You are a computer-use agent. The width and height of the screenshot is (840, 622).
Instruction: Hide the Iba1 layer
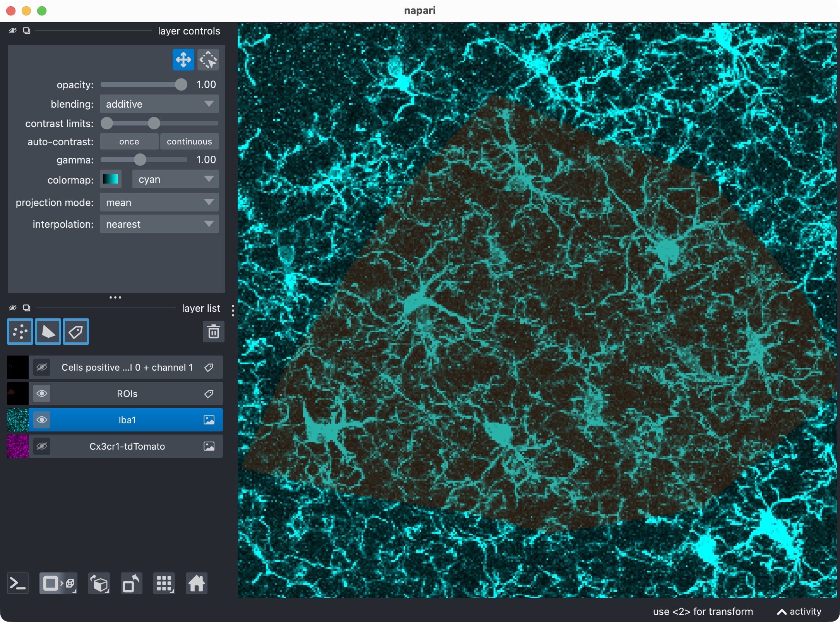click(x=42, y=420)
